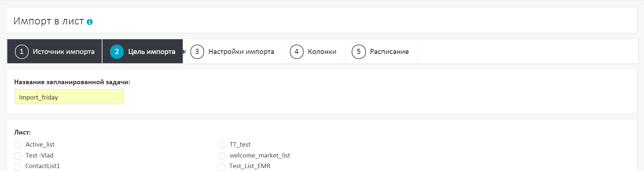Click the step 5 number circle
Screen dimensions: 644x171
(359, 52)
